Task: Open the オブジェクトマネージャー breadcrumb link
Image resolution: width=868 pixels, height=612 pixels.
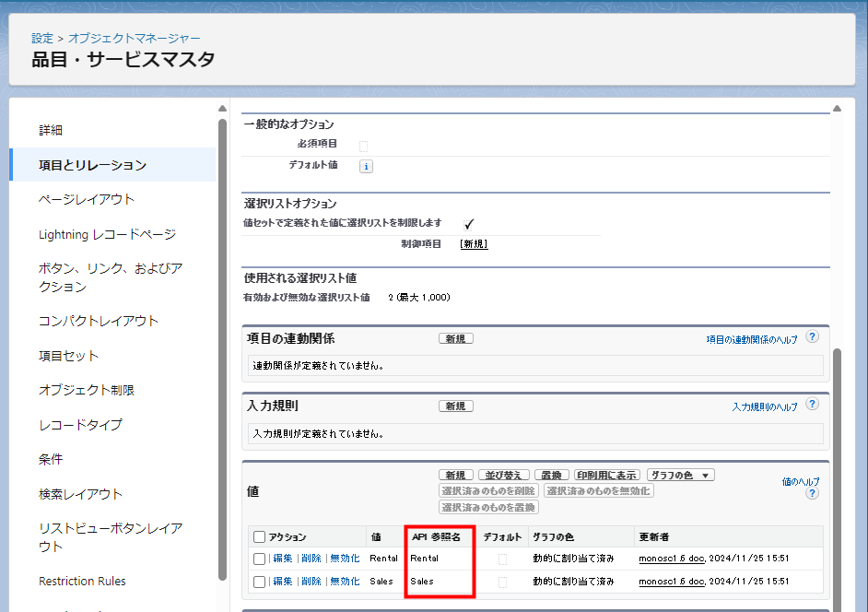Action: 134,38
